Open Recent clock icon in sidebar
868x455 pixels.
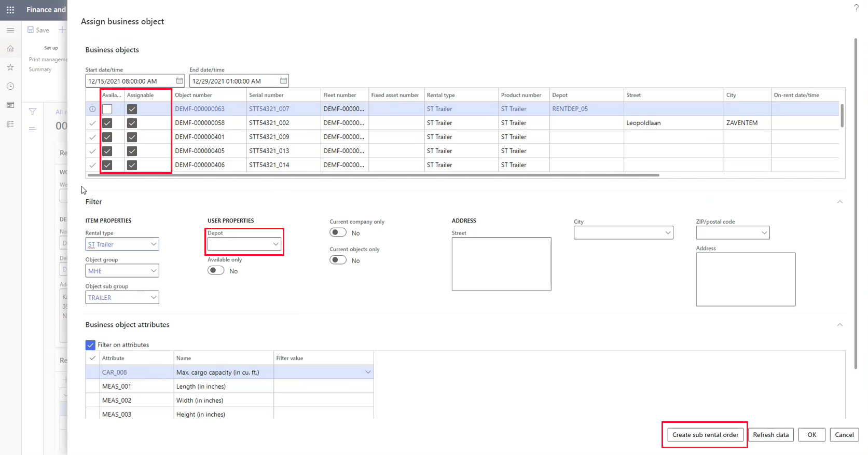tap(10, 86)
